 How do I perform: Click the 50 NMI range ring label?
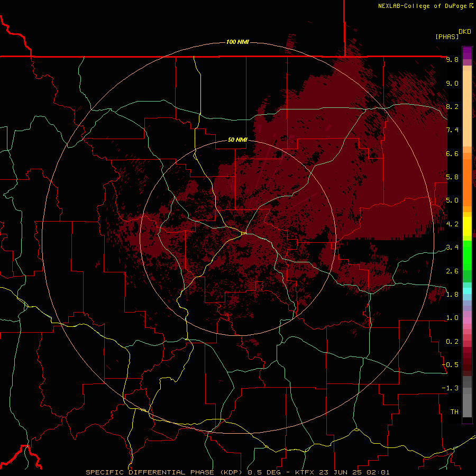point(237,140)
